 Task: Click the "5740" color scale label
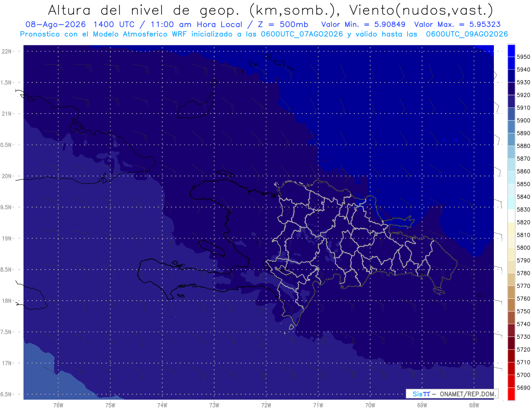(523, 324)
